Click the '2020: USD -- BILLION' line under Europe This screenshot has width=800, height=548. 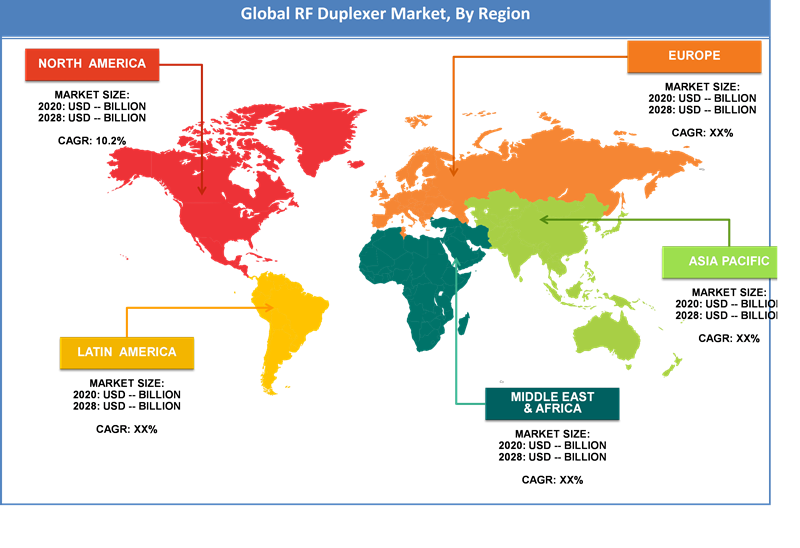(702, 98)
